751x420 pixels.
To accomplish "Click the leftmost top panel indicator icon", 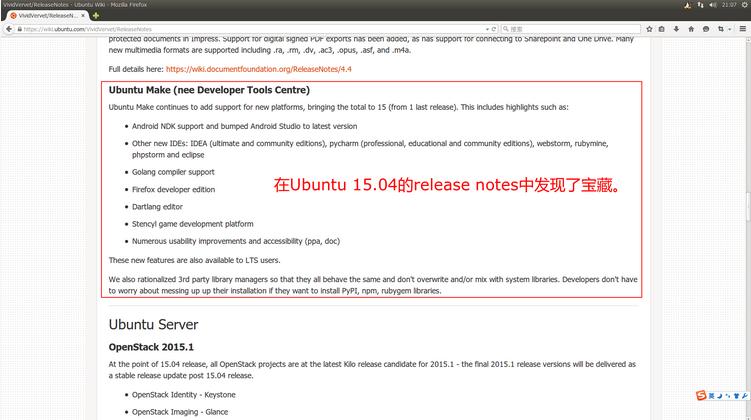I will click(687, 5).
